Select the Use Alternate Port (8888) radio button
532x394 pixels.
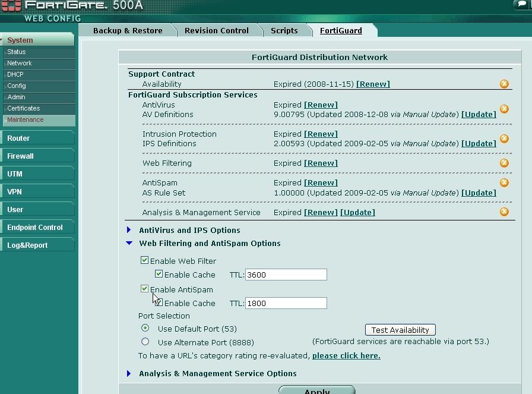[x=145, y=342]
